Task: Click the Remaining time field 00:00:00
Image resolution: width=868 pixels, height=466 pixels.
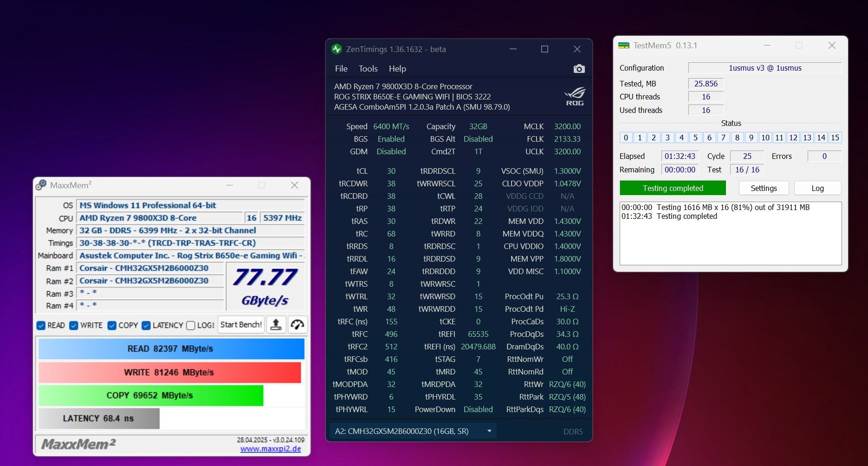Action: [680, 170]
